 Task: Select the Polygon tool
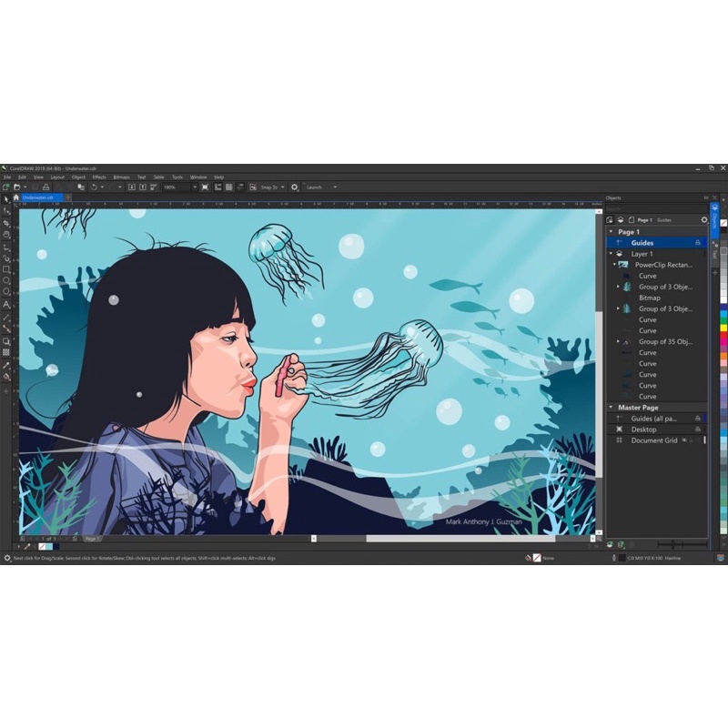tap(6, 291)
